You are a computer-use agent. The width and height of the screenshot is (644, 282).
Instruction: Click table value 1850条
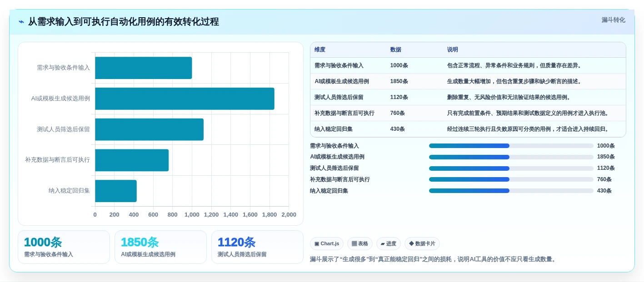click(x=399, y=81)
